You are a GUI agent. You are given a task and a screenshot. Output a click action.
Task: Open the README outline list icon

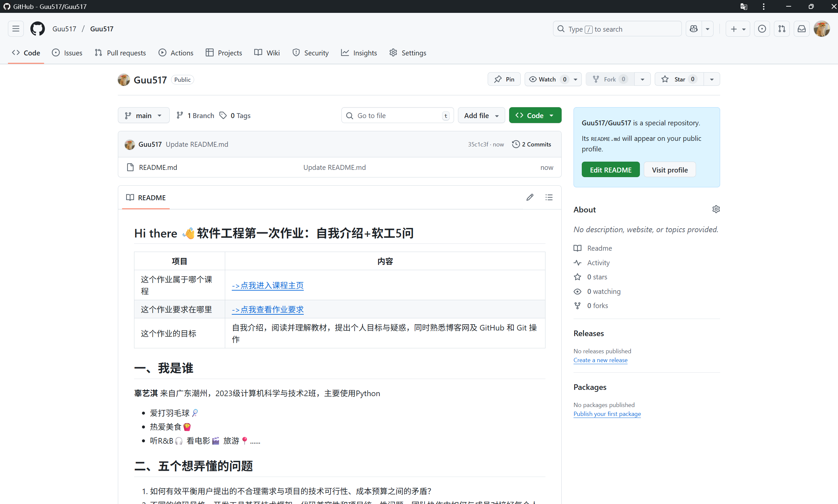549,197
